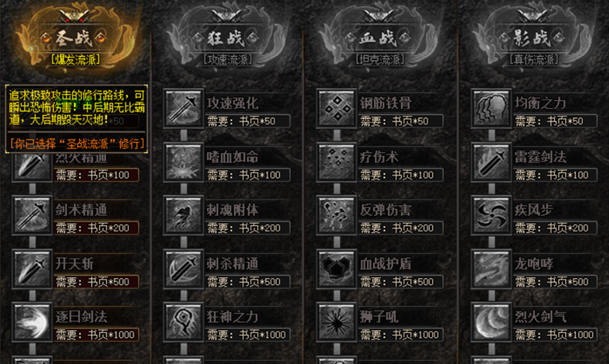Select the 烈火剑气 crescent icon
Viewport: 609px width, 364px height.
pos(491,322)
